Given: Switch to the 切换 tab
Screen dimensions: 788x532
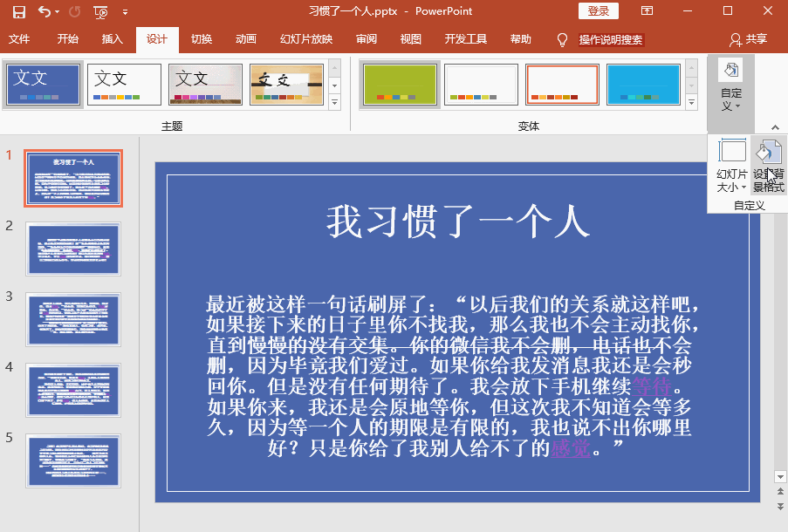Looking at the screenshot, I should [x=202, y=39].
